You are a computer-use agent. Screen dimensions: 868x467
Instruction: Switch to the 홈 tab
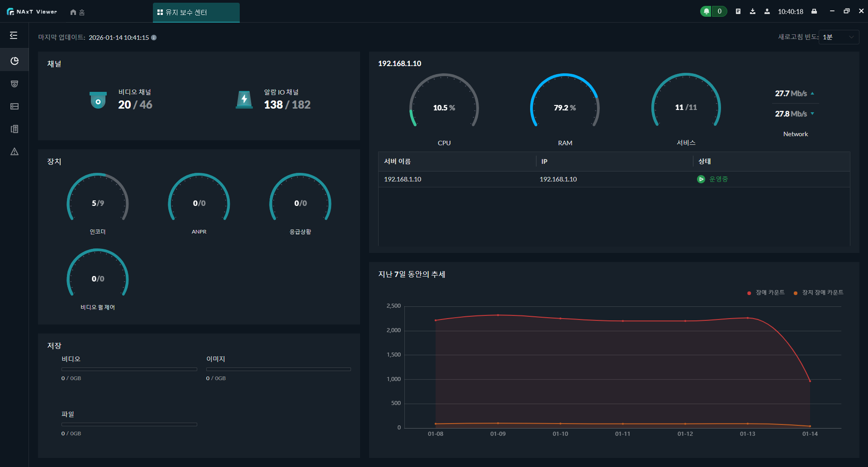coord(78,12)
